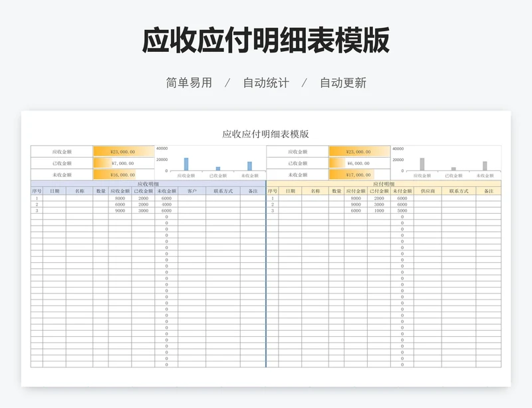Screen dimensions: 532x408
Task: Click the large heading 应收应付明细表模版
Action: [265, 41]
